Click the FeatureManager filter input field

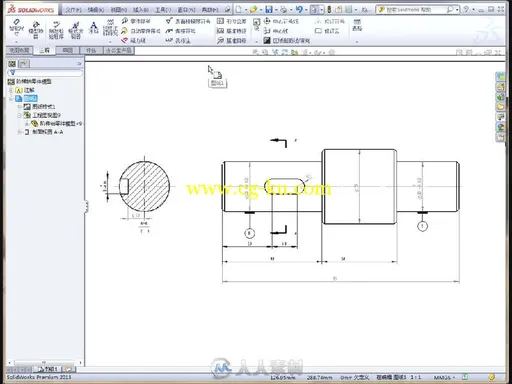[45, 72]
